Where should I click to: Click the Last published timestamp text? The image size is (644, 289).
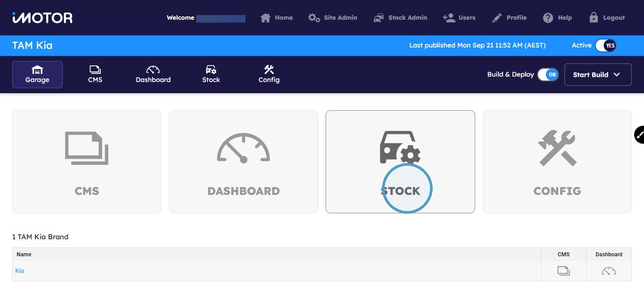tap(477, 45)
